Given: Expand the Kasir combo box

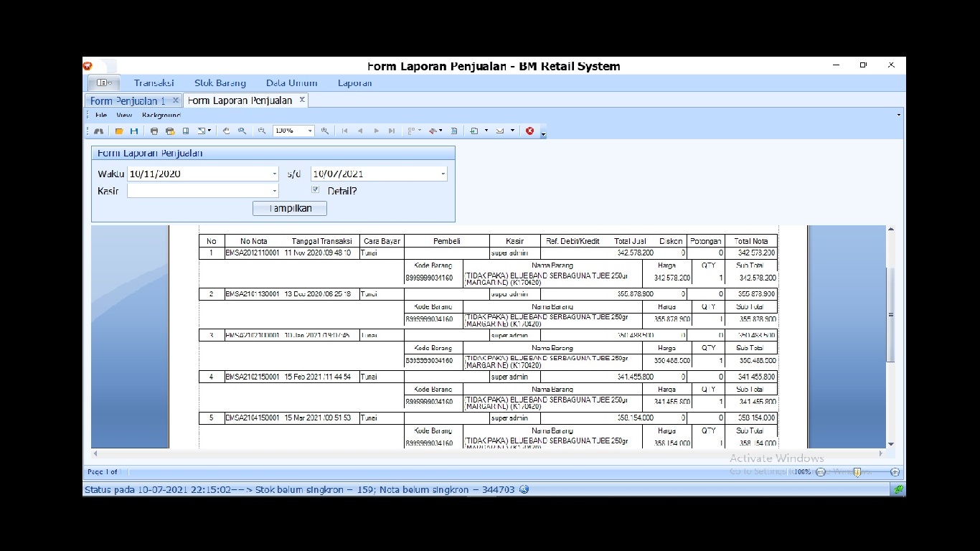Looking at the screenshot, I should (274, 191).
